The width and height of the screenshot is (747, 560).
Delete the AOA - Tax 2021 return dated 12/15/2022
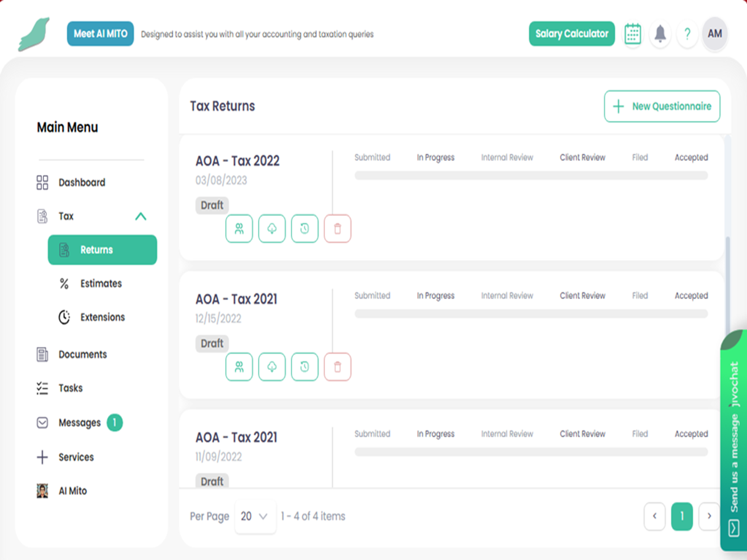[x=337, y=367]
